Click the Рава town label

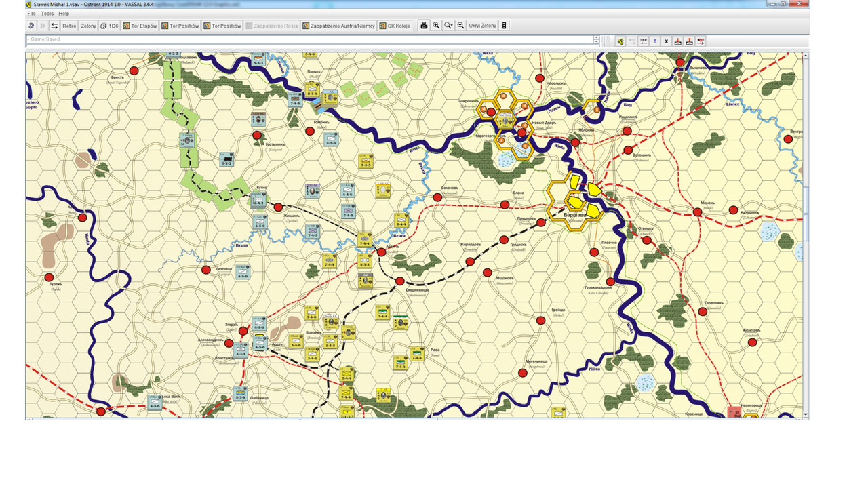435,350
